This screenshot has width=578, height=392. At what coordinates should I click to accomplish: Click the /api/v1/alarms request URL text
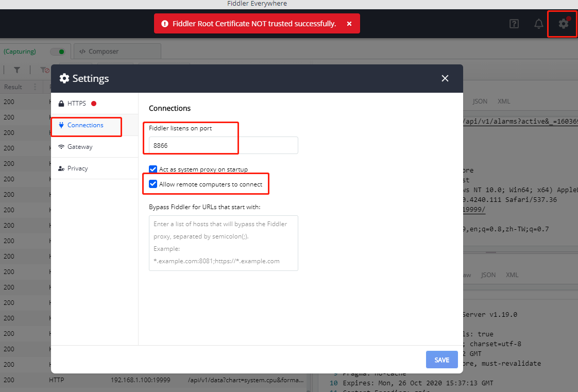[520, 122]
